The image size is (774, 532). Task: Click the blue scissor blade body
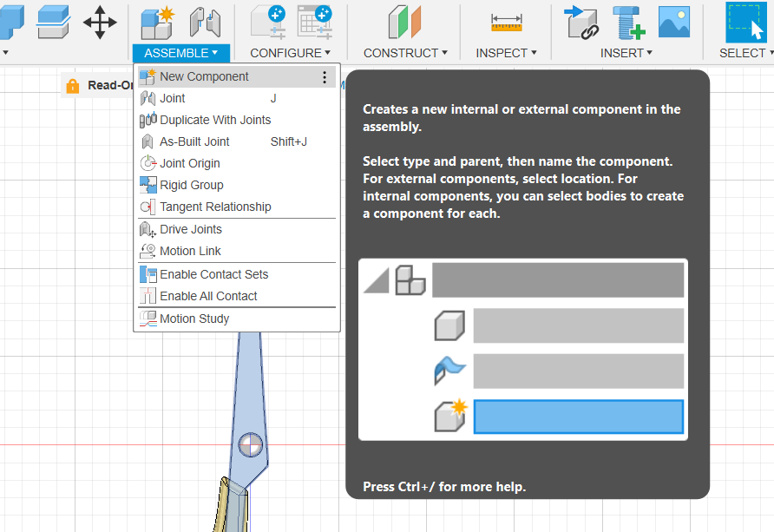pos(250,395)
